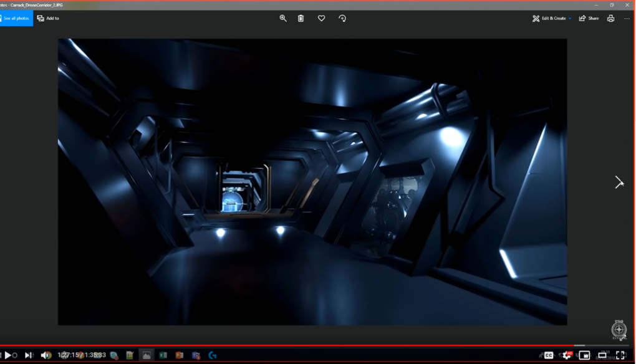Open the Add to menu
The image size is (636, 364).
click(x=48, y=19)
